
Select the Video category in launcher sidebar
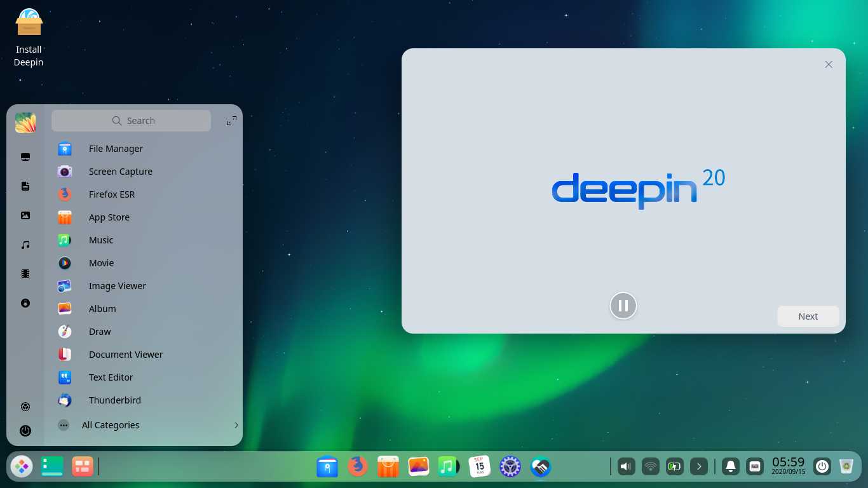click(x=25, y=273)
